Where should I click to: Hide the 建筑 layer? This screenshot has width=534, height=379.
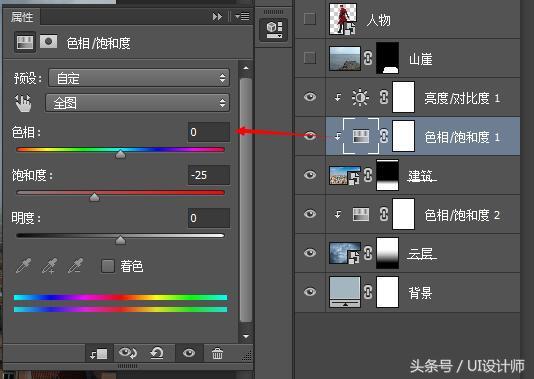tap(310, 175)
